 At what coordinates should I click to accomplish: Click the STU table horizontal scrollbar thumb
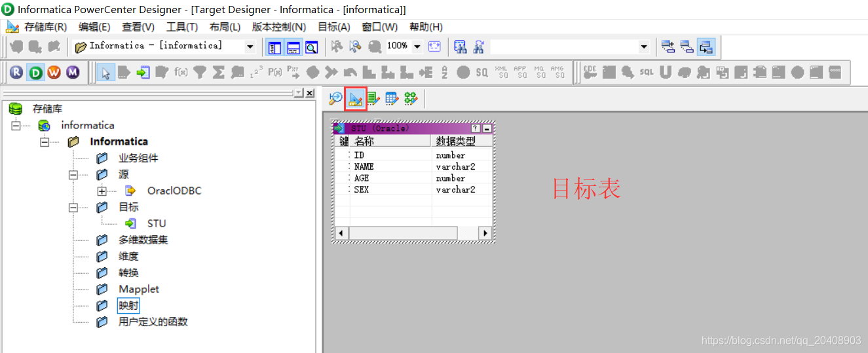(403, 232)
